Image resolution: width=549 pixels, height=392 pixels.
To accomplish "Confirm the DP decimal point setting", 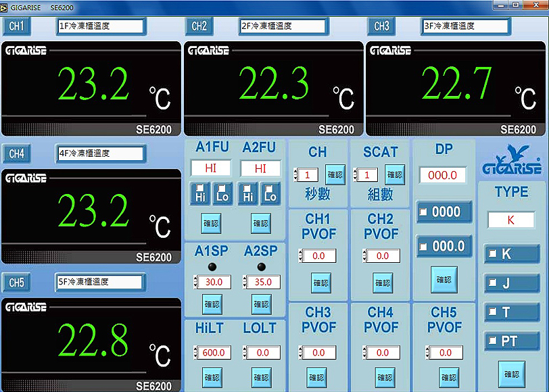I will pos(444,280).
